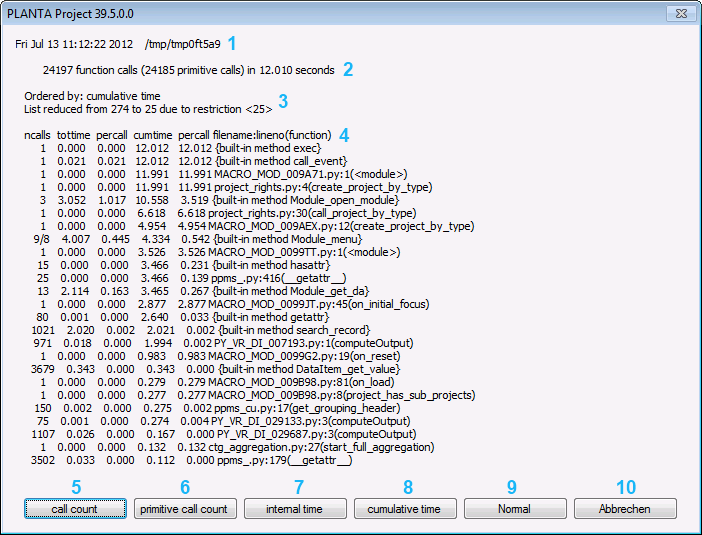Select MACRO_MOD_0099JT.py:45(on_initial_focus) row
The image size is (702, 535).
coord(235,304)
